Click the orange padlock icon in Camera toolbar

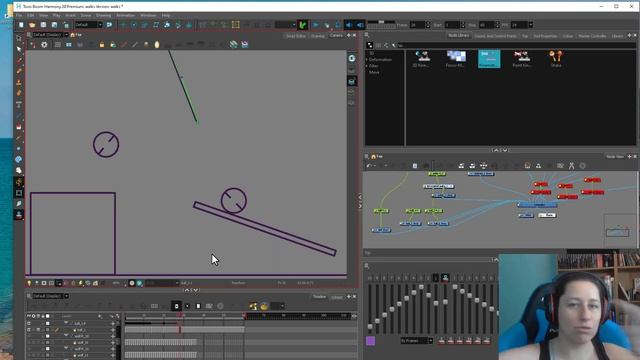click(x=102, y=44)
